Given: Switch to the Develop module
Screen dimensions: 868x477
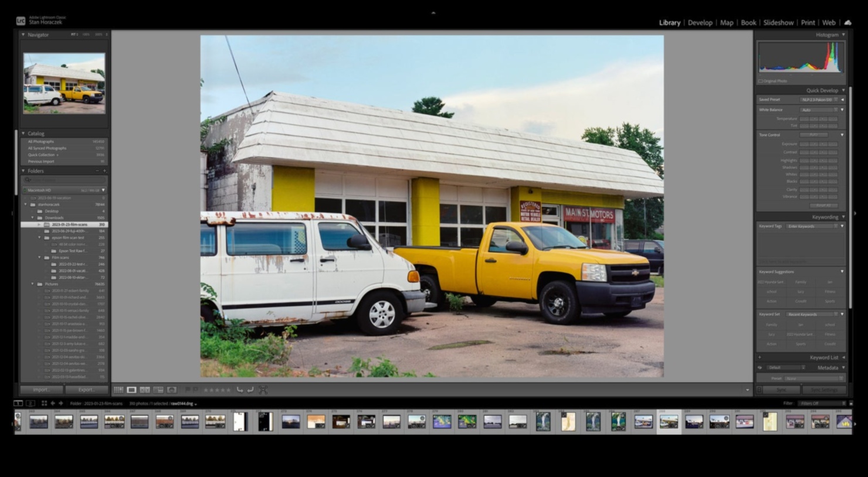Looking at the screenshot, I should (700, 22).
